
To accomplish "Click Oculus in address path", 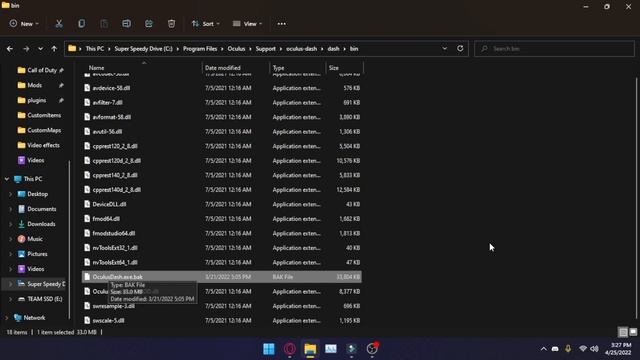I will tap(236, 49).
